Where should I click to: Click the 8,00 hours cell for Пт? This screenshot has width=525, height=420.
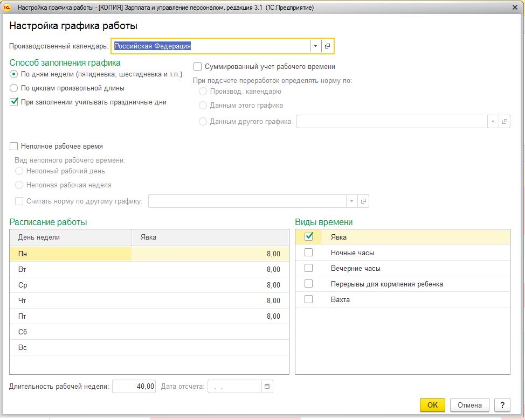click(x=210, y=316)
